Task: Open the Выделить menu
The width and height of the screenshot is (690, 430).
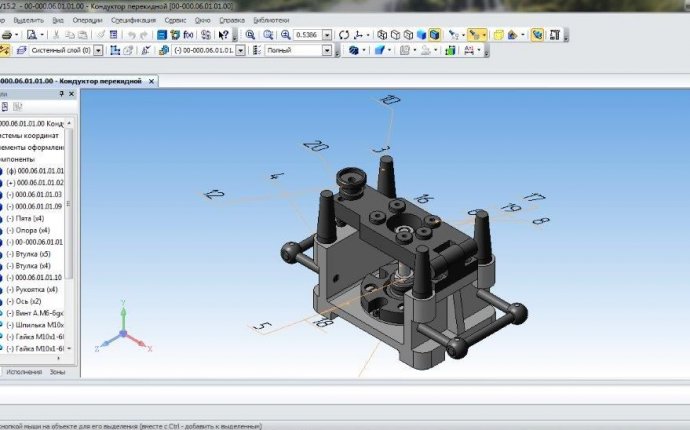Action: (x=29, y=20)
